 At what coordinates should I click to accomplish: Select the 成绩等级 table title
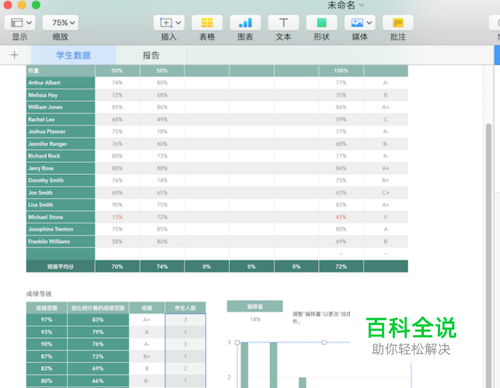tap(39, 294)
